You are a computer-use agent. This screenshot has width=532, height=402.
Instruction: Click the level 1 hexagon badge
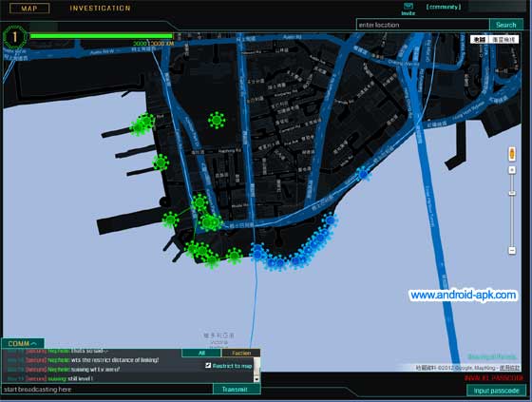14,37
